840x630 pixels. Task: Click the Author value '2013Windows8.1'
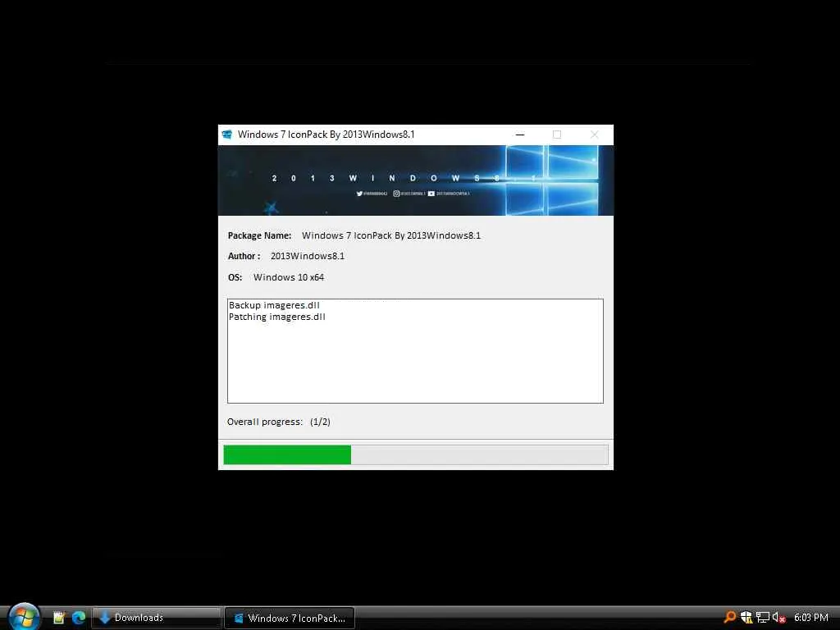click(308, 256)
